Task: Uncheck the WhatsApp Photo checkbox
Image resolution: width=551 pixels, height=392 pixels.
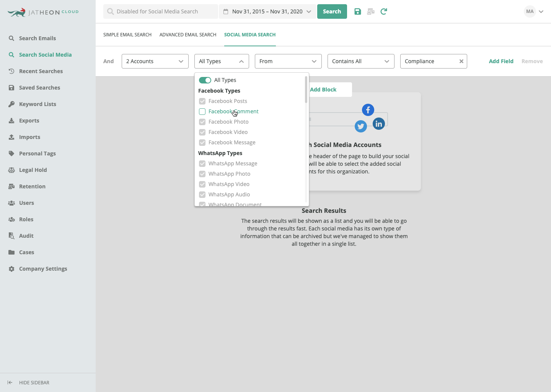Action: coord(202,174)
